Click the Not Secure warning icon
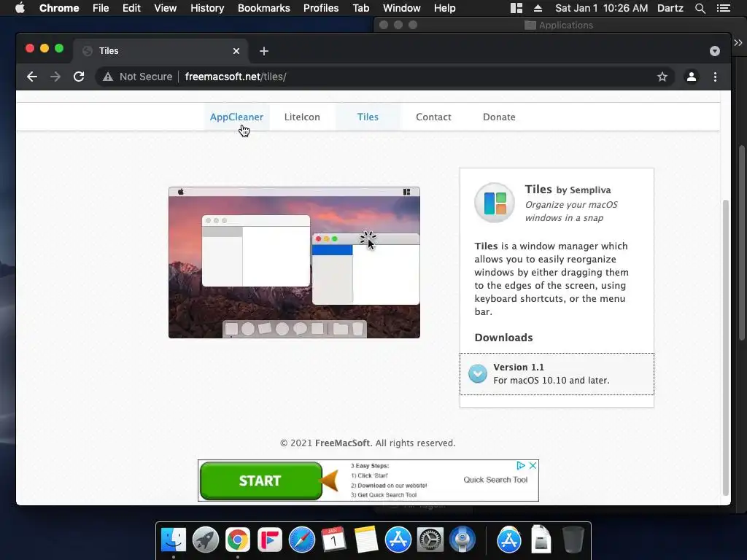 coord(108,77)
